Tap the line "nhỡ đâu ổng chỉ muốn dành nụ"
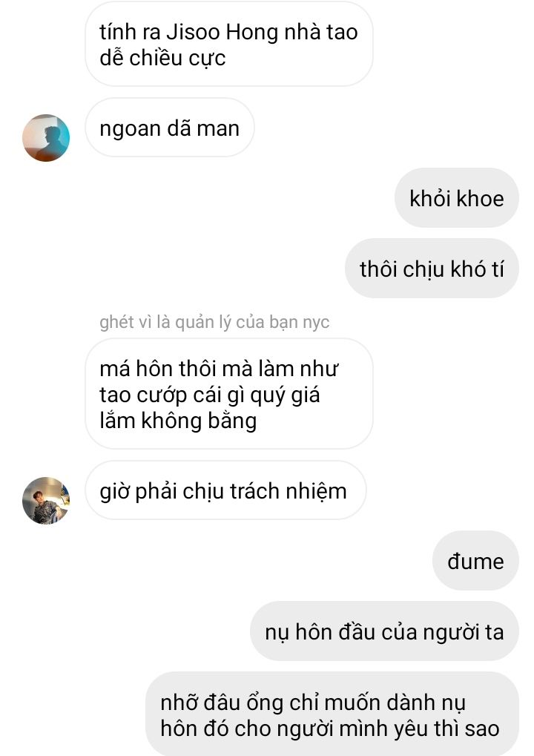534x756 pixels. tap(313, 702)
